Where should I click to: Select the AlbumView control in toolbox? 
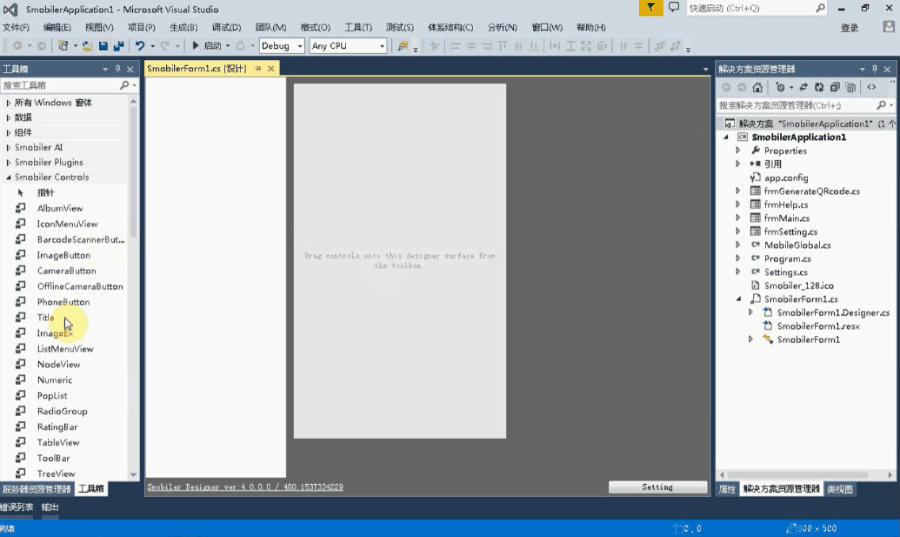(60, 208)
